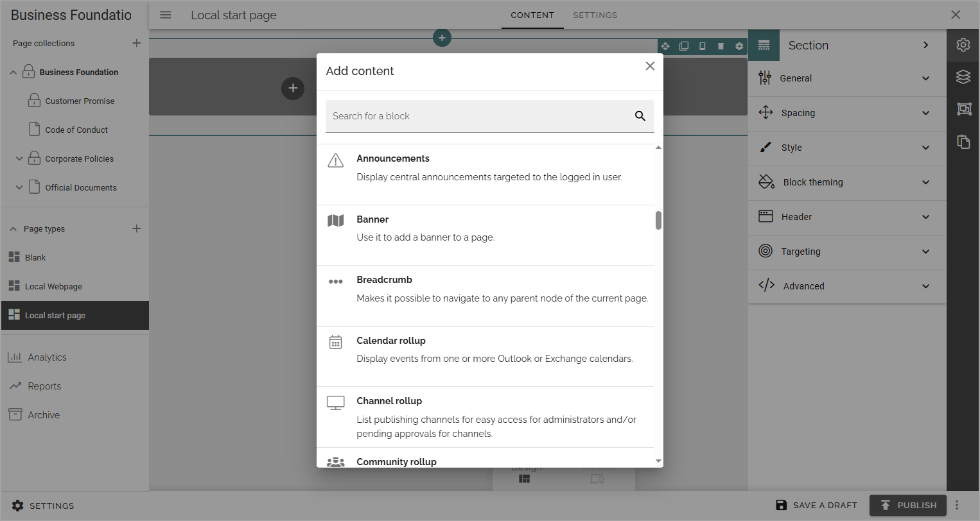Expand the General settings panel
The image size is (980, 521).
pos(847,78)
